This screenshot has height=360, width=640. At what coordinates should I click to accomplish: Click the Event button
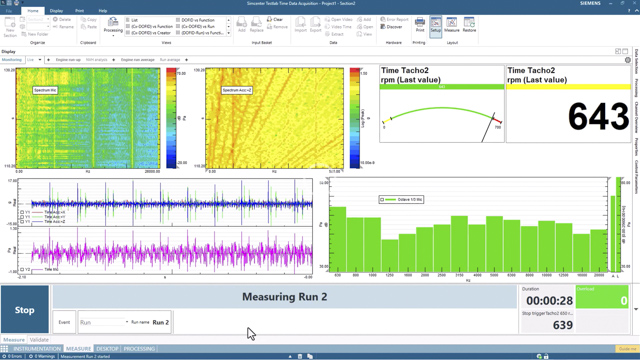click(64, 322)
